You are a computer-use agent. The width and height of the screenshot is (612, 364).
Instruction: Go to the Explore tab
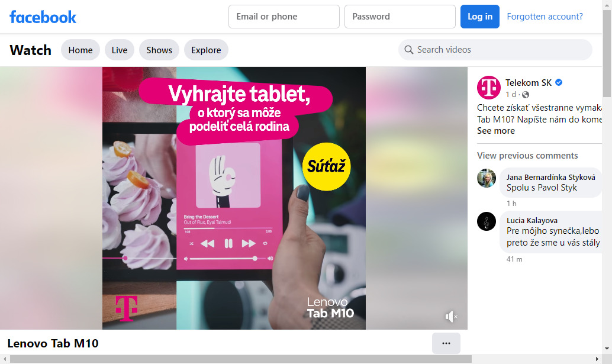tap(206, 50)
